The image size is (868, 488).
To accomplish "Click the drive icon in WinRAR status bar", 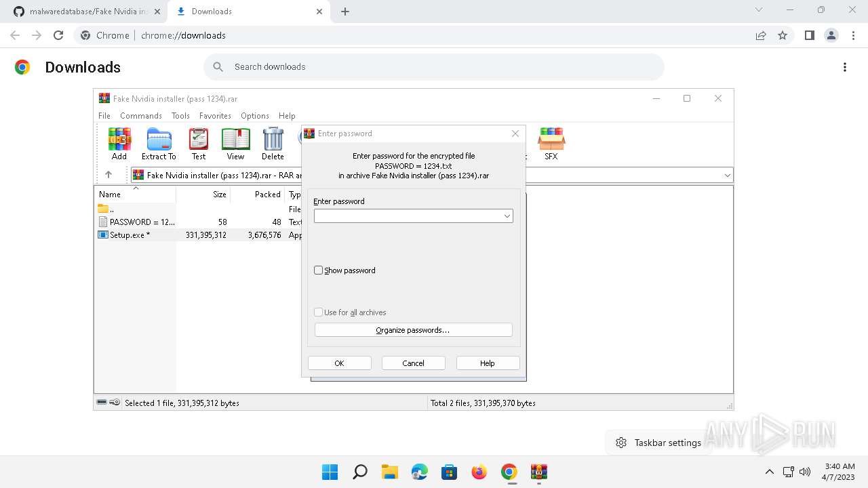I will pos(102,403).
